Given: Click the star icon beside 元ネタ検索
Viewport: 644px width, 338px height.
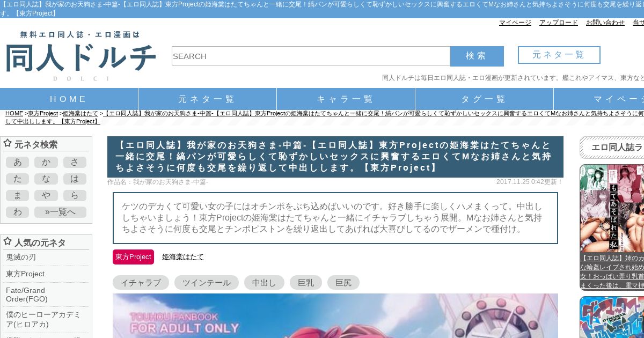Looking at the screenshot, I should click(8, 143).
